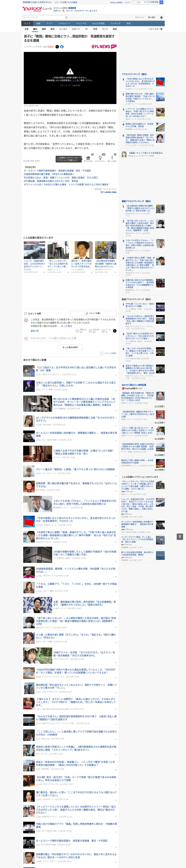Click the top ウェブ検索 input field

[x=137, y=2]
